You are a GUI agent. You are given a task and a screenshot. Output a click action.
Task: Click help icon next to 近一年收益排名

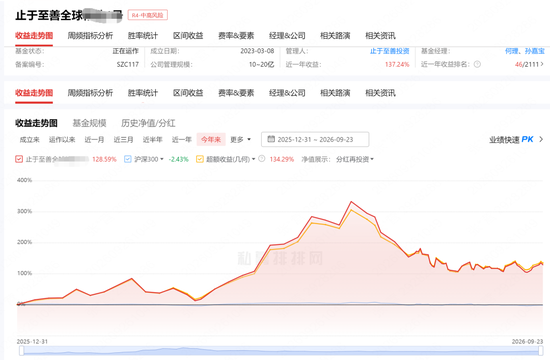pyautogui.click(x=477, y=64)
